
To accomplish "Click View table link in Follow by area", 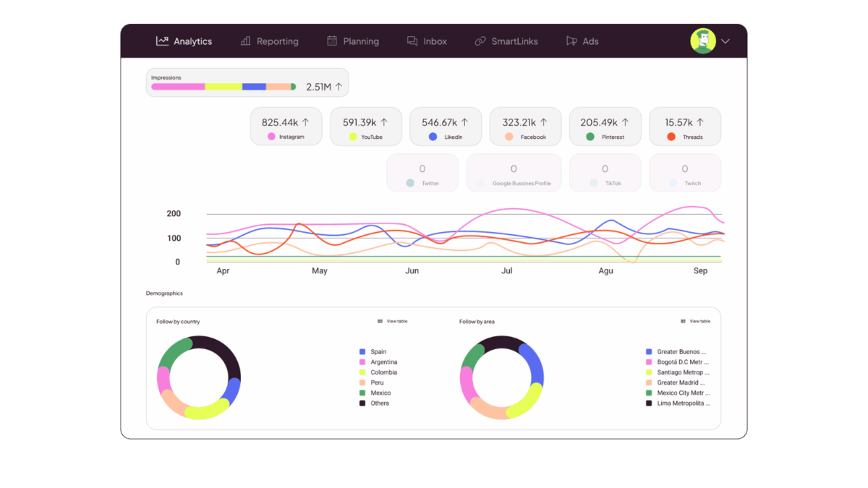I will click(700, 321).
